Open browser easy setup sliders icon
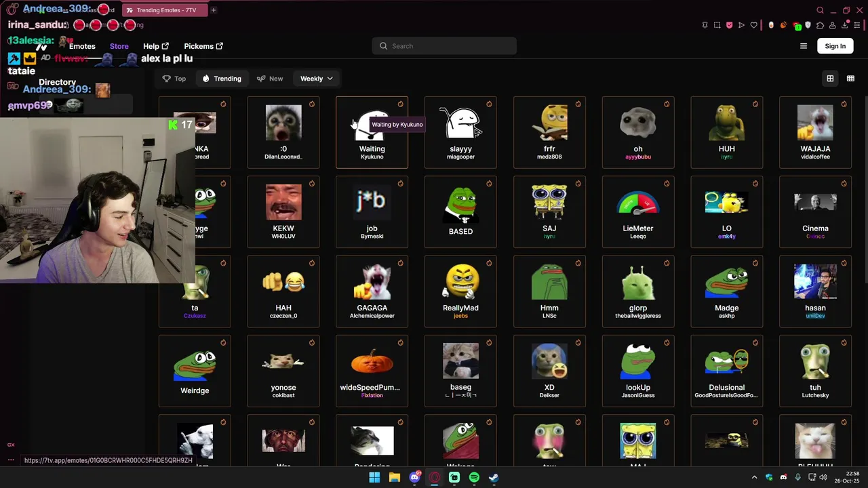 pos(858,25)
